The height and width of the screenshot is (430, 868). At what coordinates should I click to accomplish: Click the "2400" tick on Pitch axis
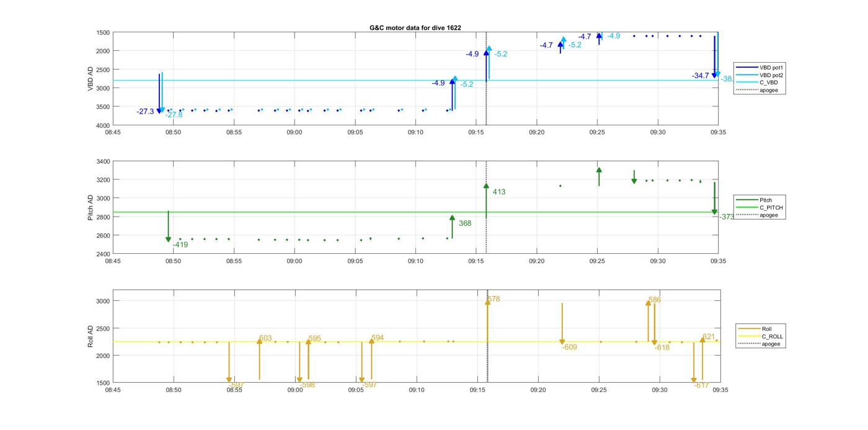point(103,254)
